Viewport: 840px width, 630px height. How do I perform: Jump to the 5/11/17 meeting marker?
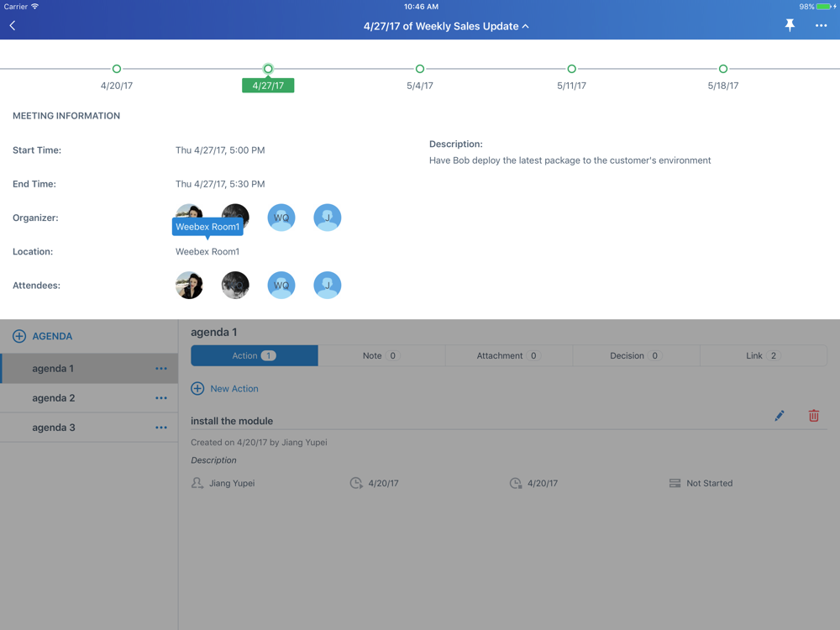571,69
